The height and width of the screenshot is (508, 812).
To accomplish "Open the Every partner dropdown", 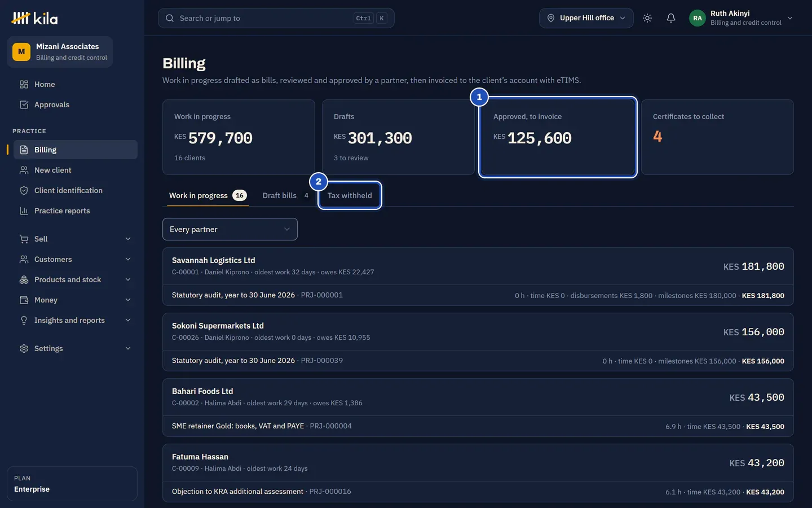I will 230,229.
